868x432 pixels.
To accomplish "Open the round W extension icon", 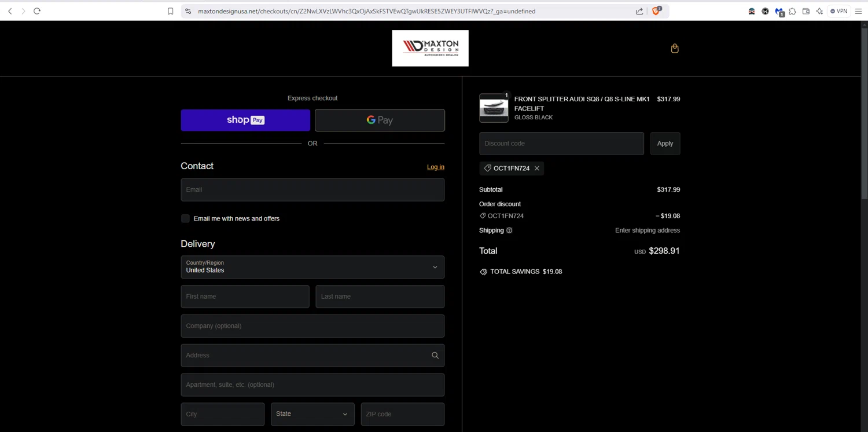I will point(765,11).
